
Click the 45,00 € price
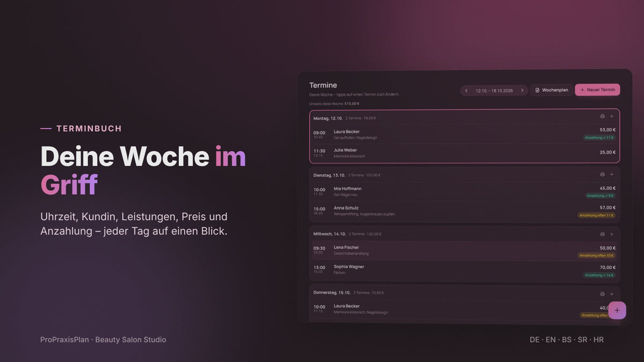tap(608, 188)
